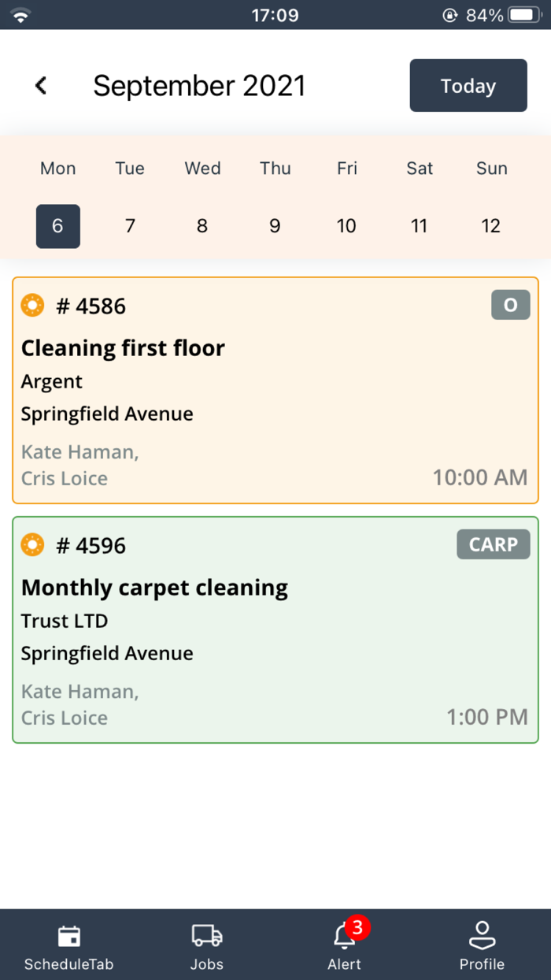
Task: Tap the back arrow beside September 2021
Action: coord(41,86)
